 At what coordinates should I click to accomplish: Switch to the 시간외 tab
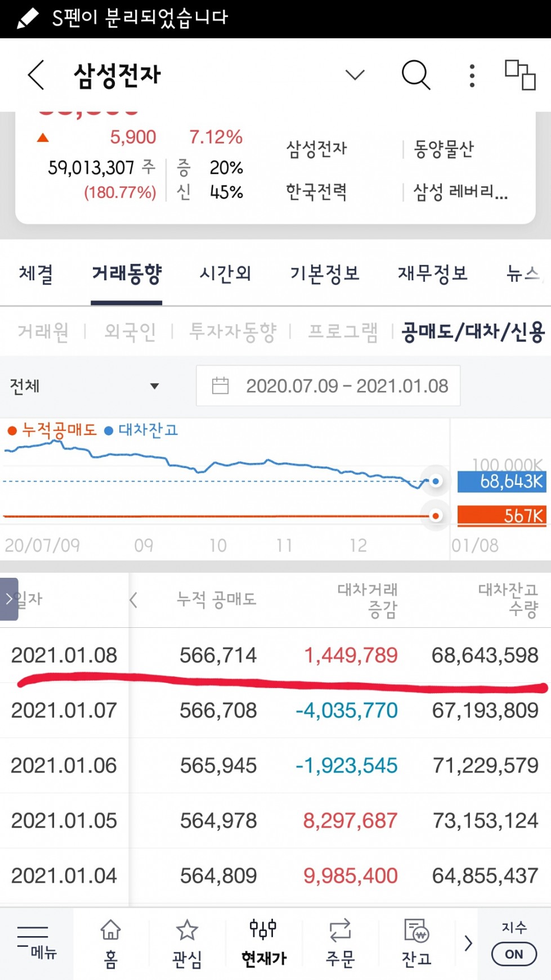pos(225,274)
